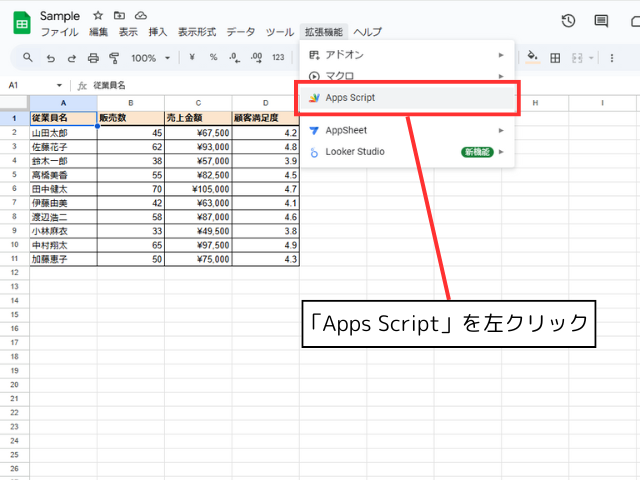
Task: Select cell with value 70
Action: (131, 189)
